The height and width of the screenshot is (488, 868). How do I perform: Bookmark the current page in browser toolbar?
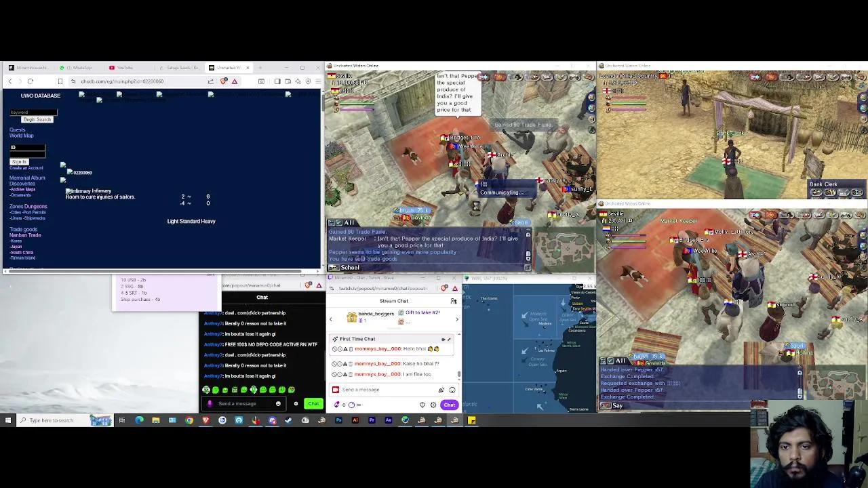click(x=60, y=81)
